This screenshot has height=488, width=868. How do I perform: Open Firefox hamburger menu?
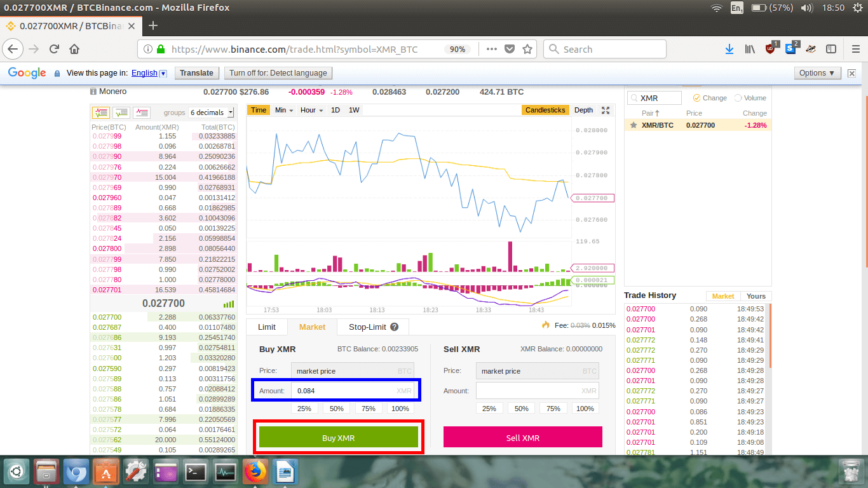tap(856, 49)
